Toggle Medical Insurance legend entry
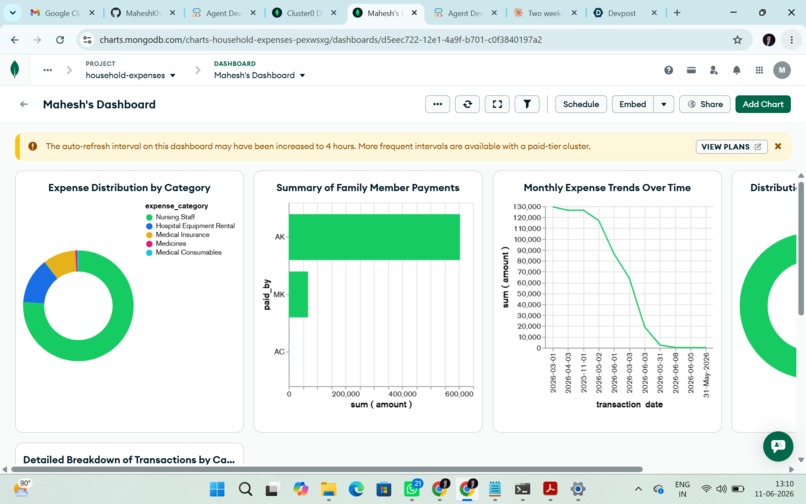 [178, 235]
